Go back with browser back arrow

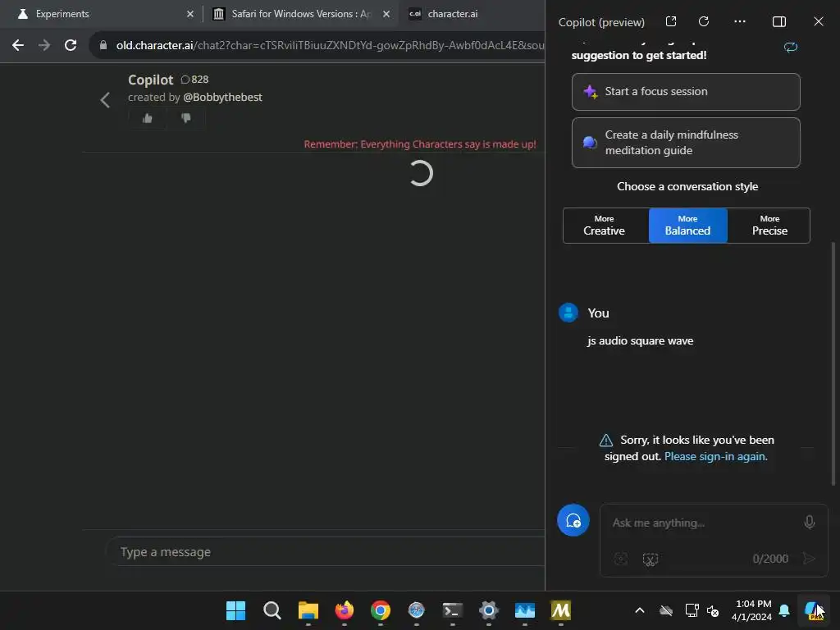18,46
